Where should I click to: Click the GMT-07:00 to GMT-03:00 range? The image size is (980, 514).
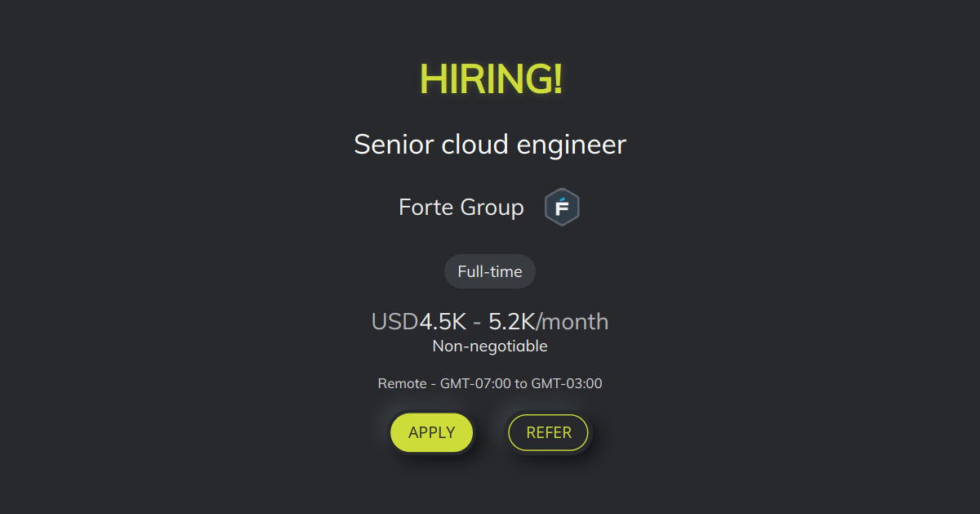521,382
